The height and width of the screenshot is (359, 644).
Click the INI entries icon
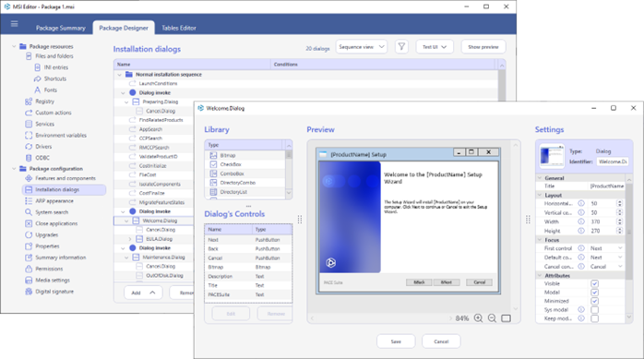click(38, 67)
